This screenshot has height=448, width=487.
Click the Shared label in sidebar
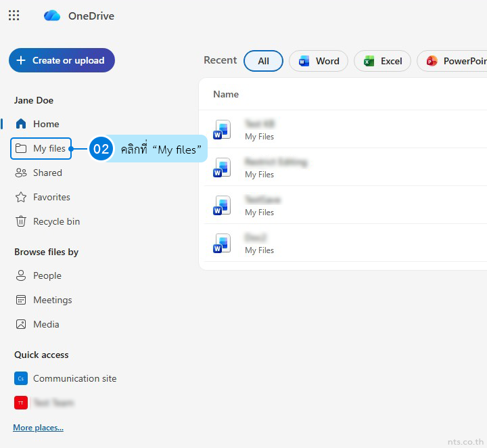click(x=47, y=173)
